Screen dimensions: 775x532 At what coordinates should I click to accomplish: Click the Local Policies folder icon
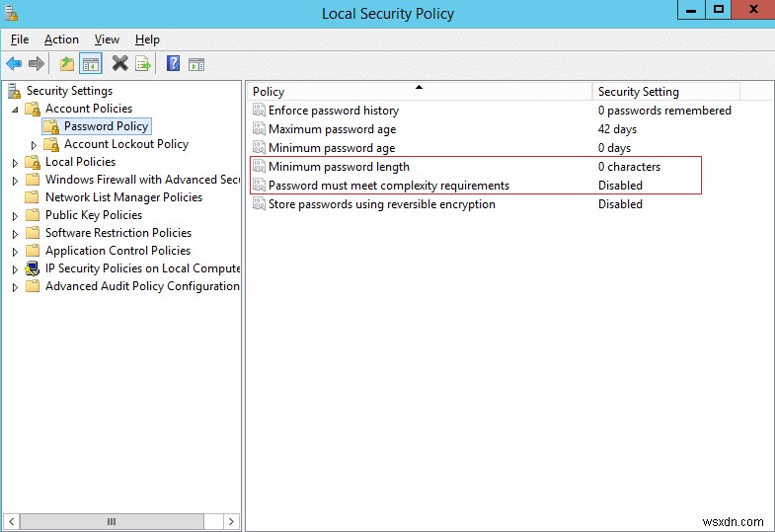click(x=33, y=162)
